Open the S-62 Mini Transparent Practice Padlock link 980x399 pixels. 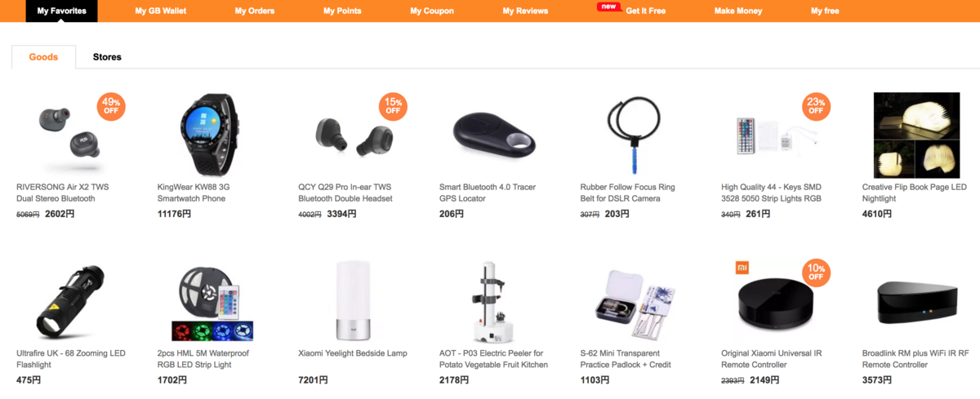(626, 359)
